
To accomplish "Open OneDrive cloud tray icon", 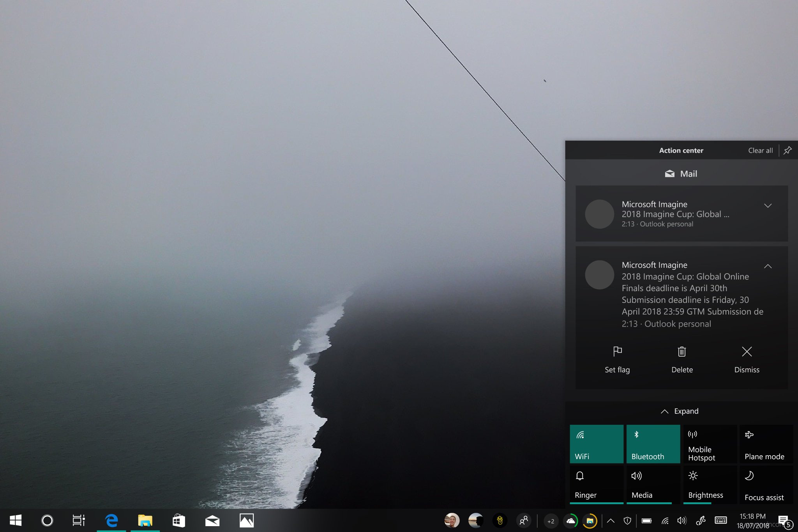I will coord(571,521).
